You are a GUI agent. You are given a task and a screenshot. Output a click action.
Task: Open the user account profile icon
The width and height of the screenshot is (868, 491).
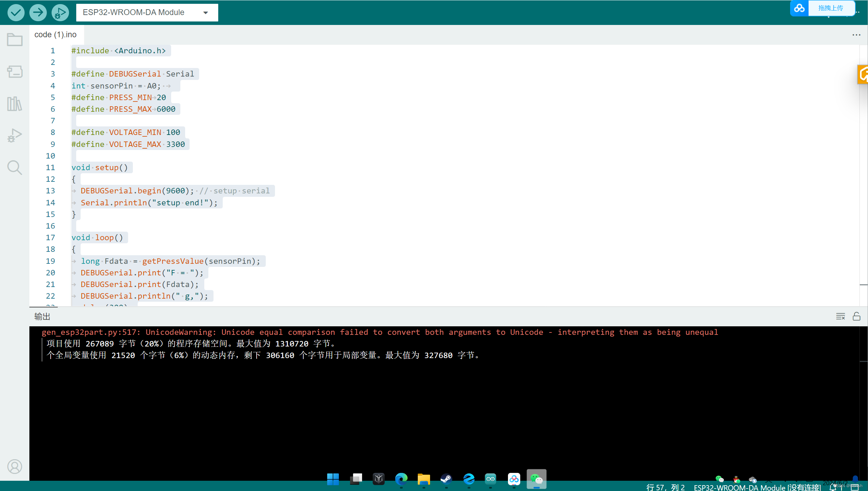coord(15,466)
